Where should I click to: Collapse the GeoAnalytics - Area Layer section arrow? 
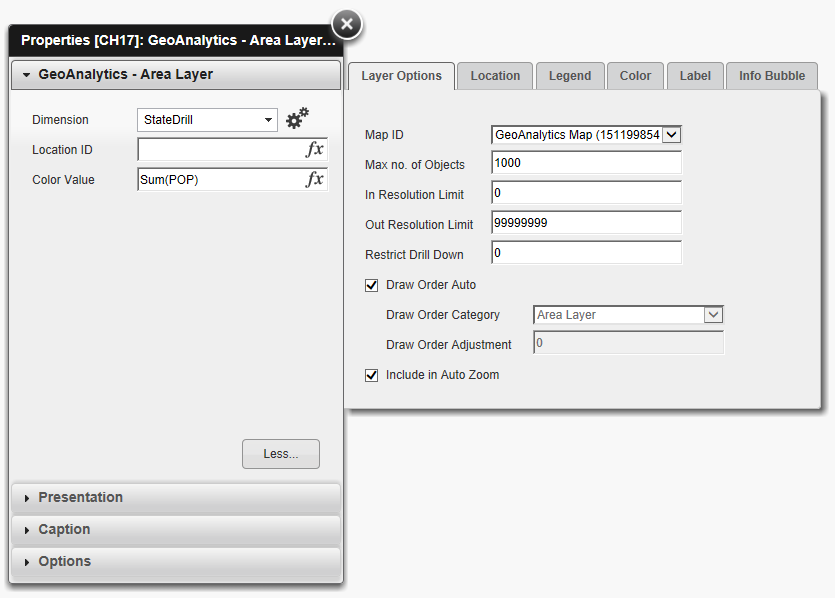(25, 74)
